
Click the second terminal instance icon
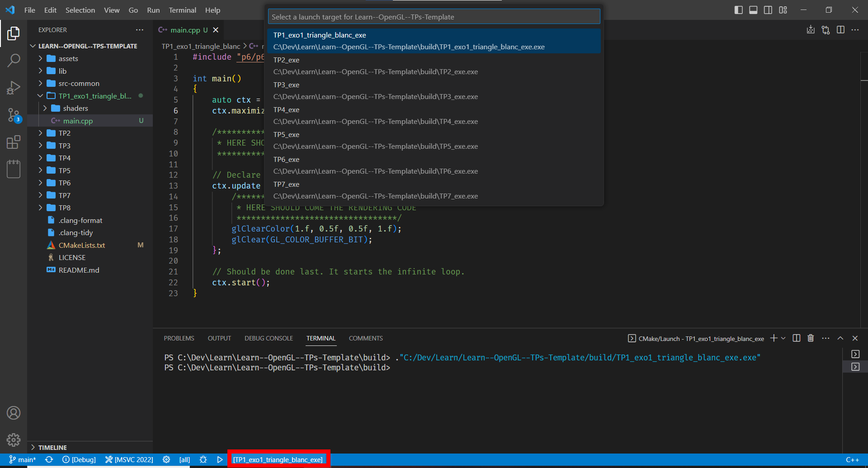[x=855, y=367]
